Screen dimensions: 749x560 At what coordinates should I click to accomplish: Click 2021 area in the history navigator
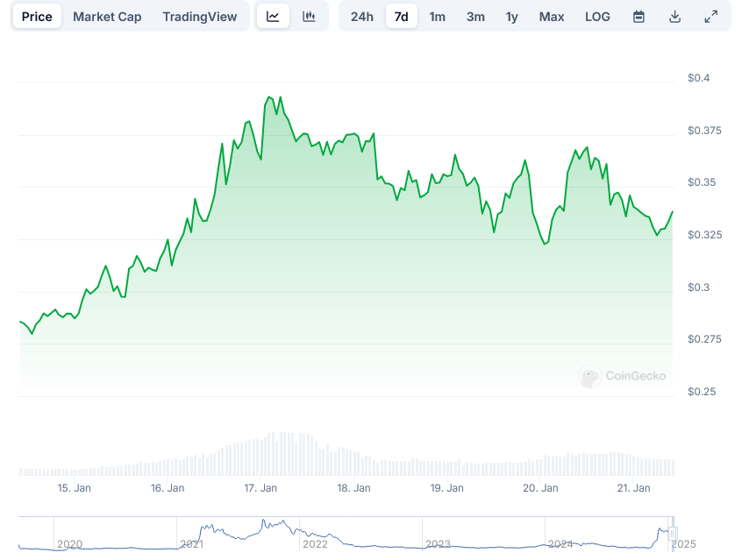[192, 543]
